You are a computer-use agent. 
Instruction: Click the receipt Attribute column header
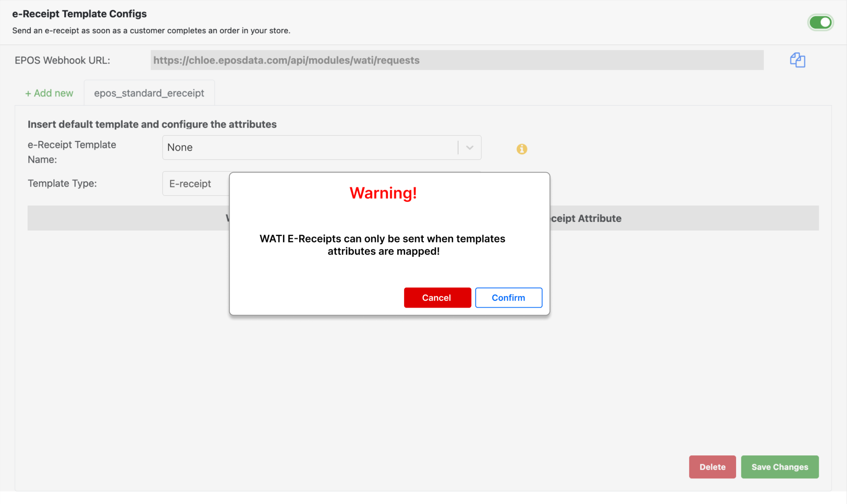point(586,218)
